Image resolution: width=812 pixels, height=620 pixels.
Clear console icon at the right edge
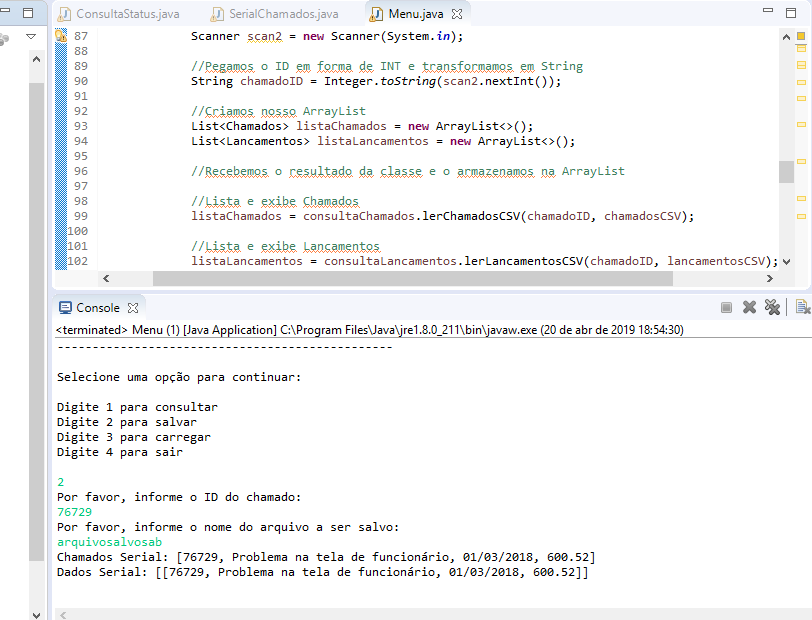tap(803, 308)
